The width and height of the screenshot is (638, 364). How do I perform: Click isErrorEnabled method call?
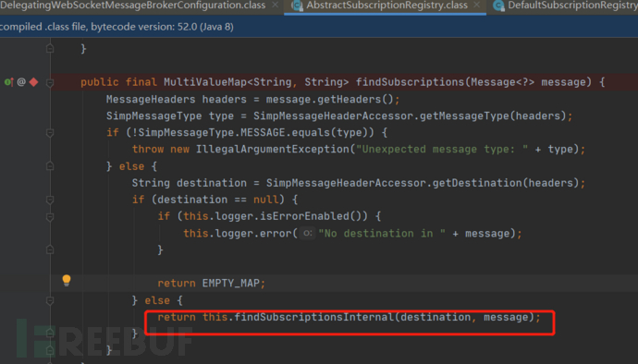pos(304,216)
